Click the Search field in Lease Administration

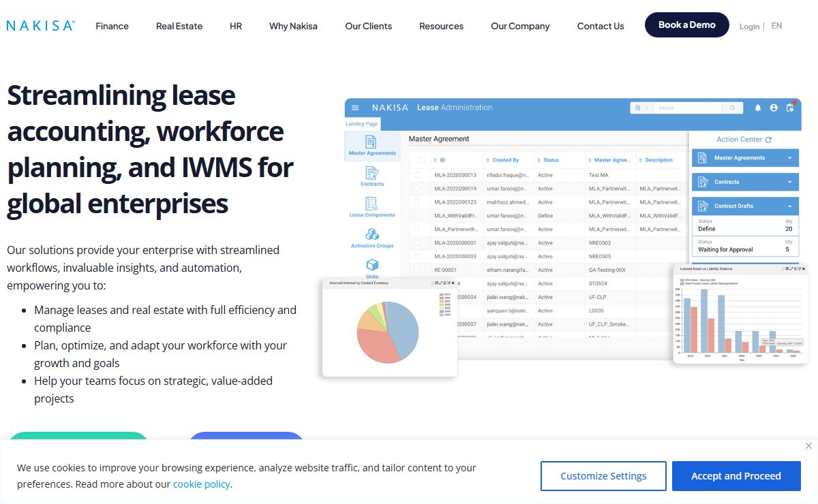click(x=688, y=108)
